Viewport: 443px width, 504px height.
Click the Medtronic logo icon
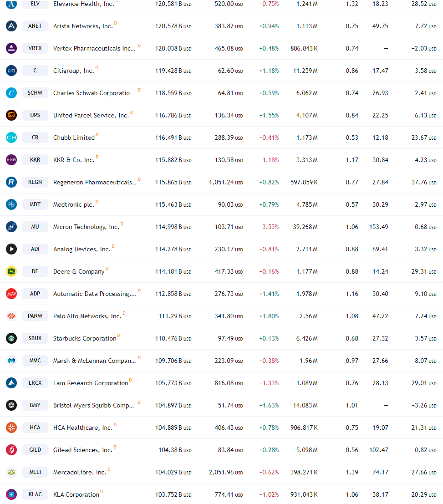coord(11,204)
